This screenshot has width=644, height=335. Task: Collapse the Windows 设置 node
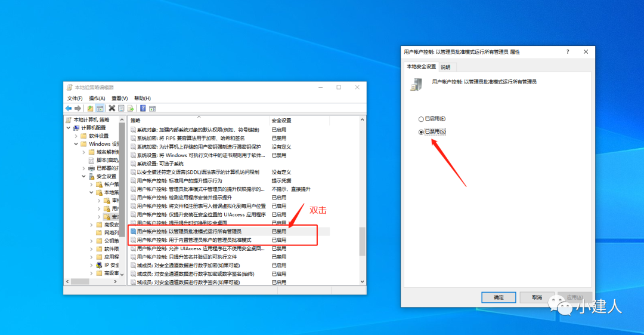pos(76,144)
